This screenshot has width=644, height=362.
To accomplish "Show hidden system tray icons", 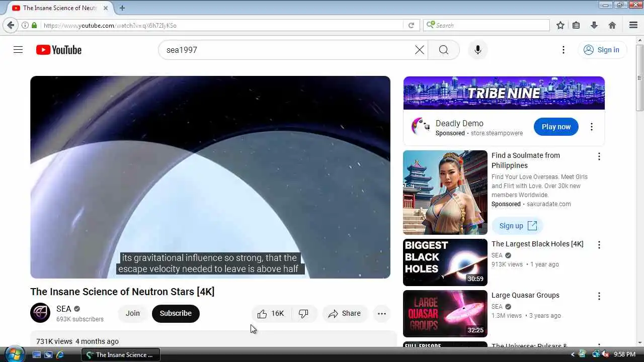I will click(573, 354).
